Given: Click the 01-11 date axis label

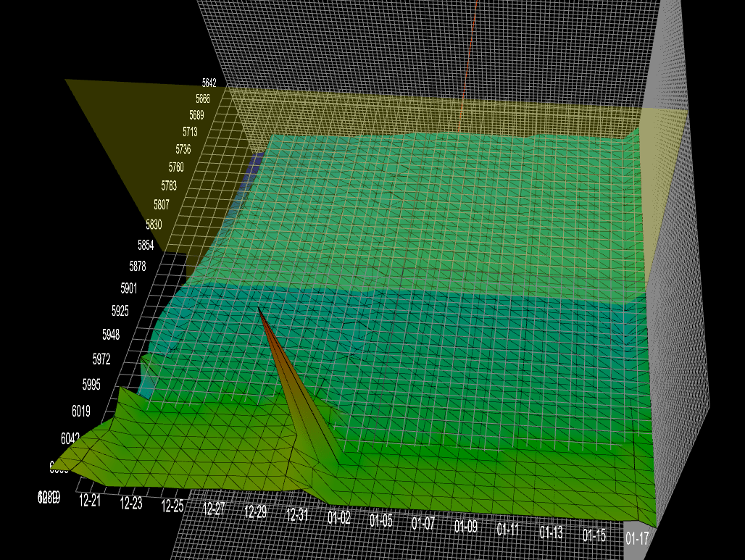Looking at the screenshot, I should (509, 529).
